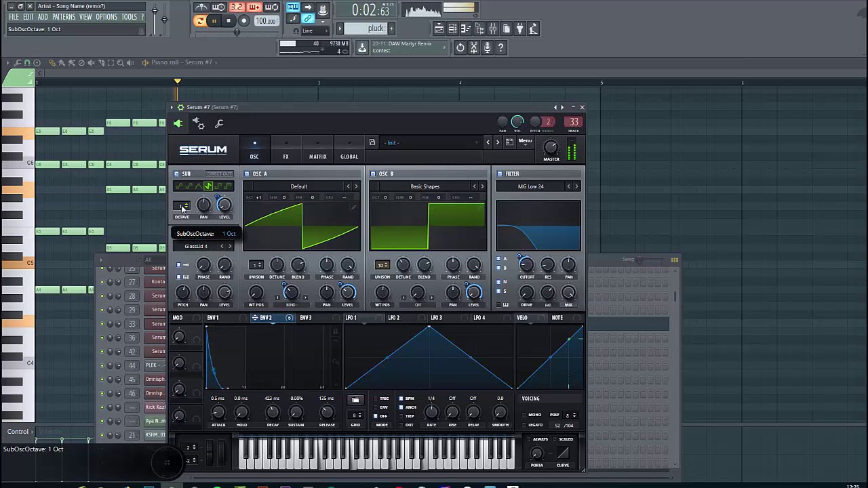Open the plugin picker plug icon
The height and width of the screenshot is (488, 868).
coord(520,28)
